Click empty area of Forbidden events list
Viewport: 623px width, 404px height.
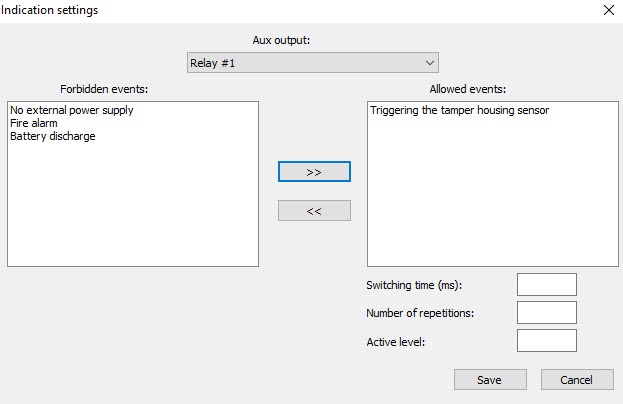(132, 210)
